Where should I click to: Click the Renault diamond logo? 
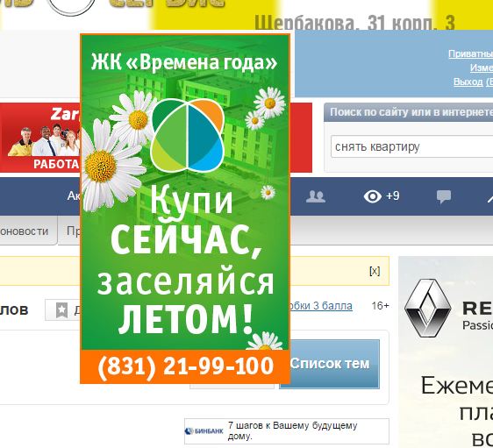pyautogui.click(x=427, y=309)
